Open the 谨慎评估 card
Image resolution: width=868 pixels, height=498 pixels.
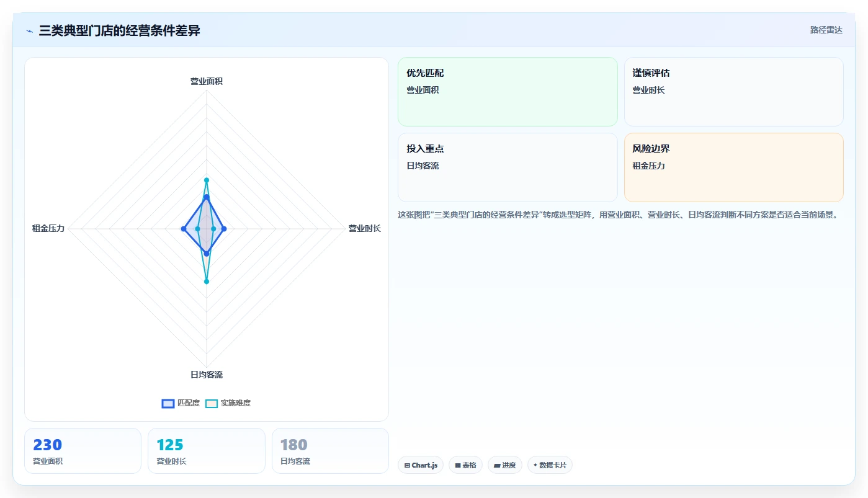click(734, 92)
